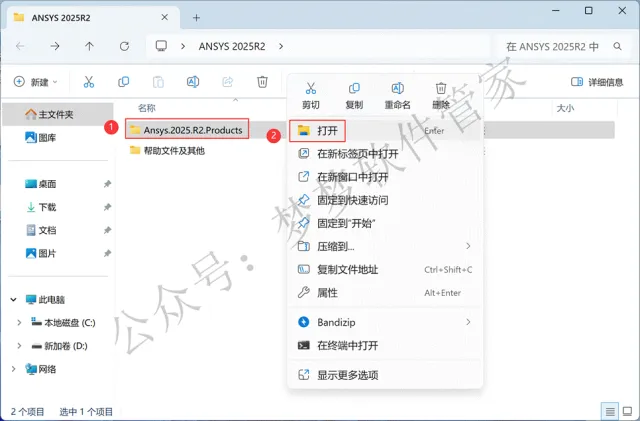This screenshot has width=640, height=421.
Task: Open Bandizip menu entry
Action: tap(384, 322)
